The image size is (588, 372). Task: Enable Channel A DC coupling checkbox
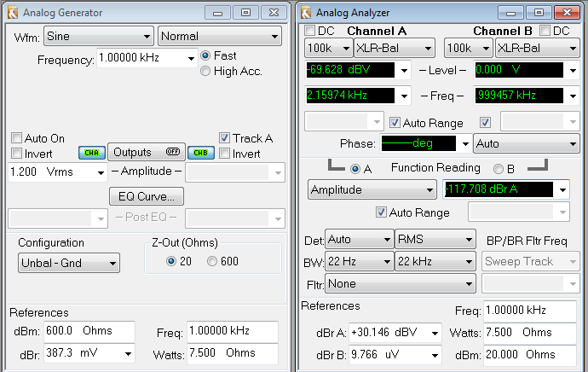pos(309,31)
